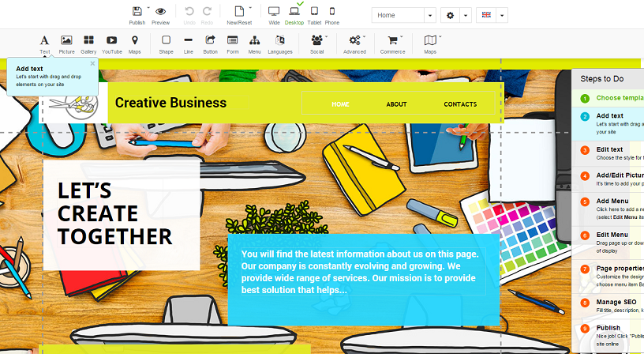Select the Creative Business title text
Viewport: 644px width, 354px height.
[x=170, y=103]
